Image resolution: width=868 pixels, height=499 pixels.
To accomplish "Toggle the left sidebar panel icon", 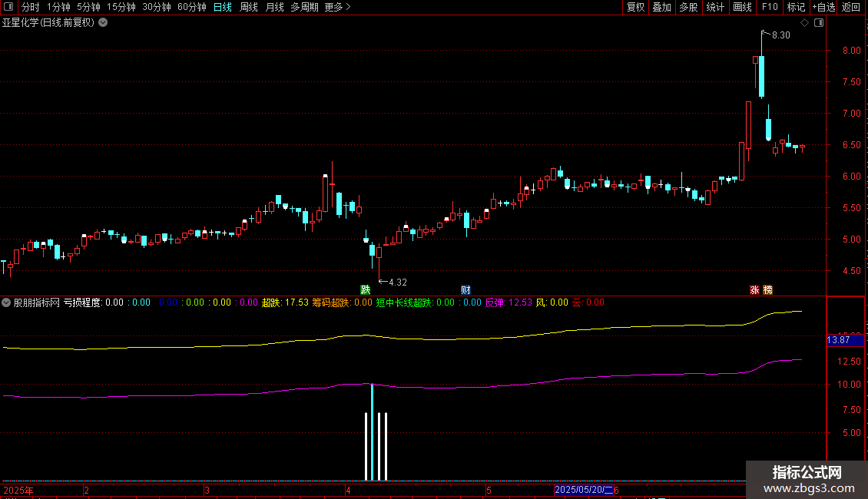I will pyautogui.click(x=8, y=7).
